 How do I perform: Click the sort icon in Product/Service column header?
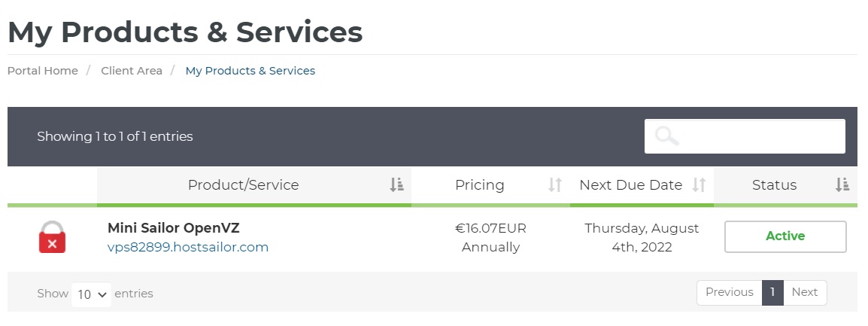pyautogui.click(x=396, y=185)
